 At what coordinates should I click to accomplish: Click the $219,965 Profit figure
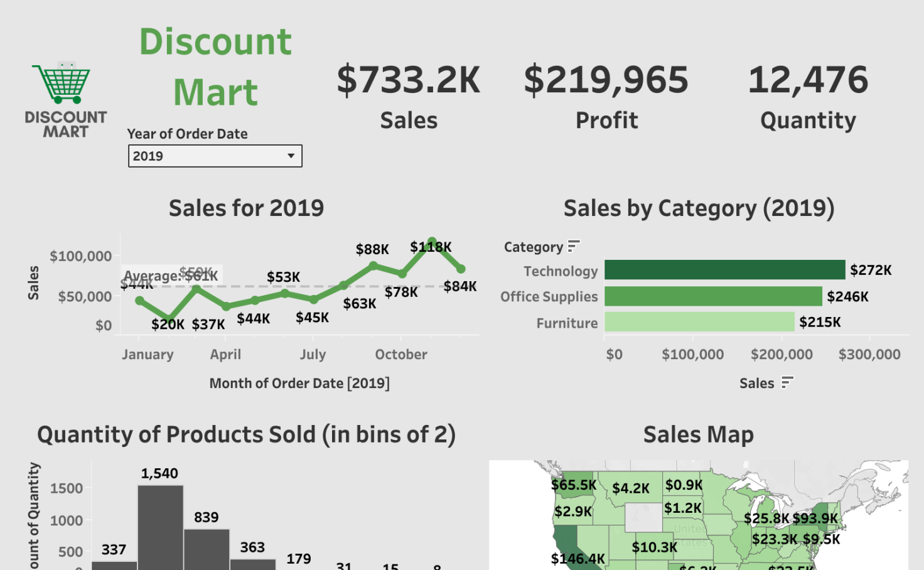click(x=606, y=80)
